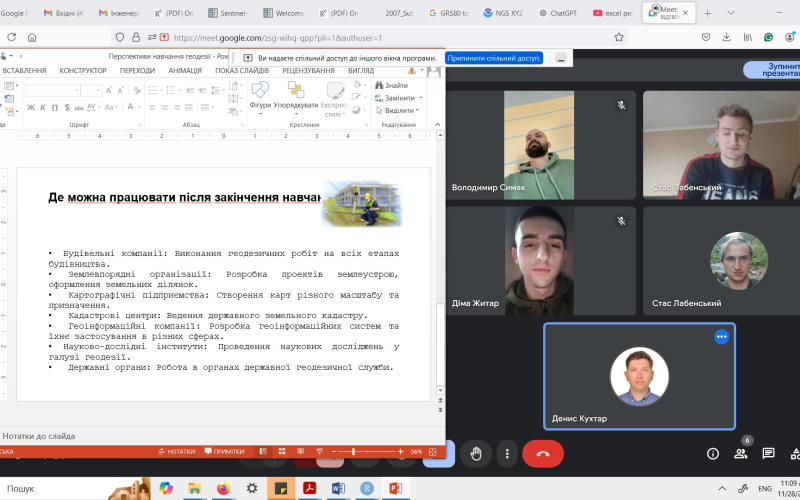Screen dimensions: 800x500
Task: Open font color A dropdown arrow
Action: tap(140, 107)
